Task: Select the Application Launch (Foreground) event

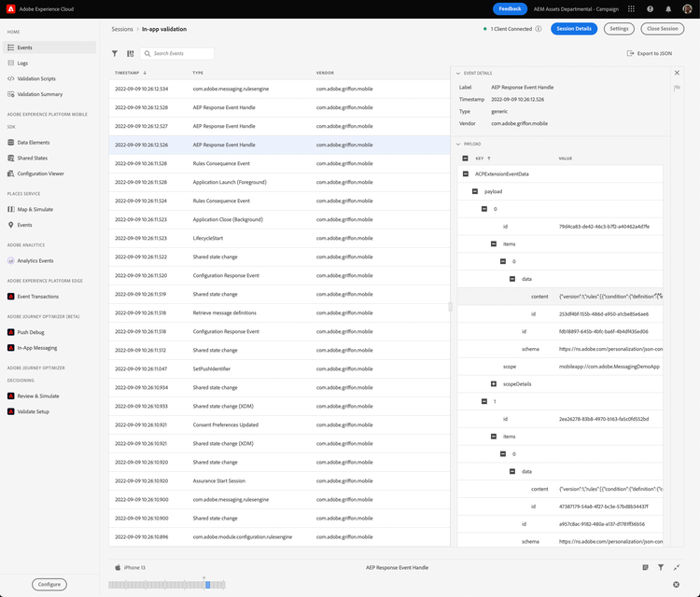Action: coord(279,183)
